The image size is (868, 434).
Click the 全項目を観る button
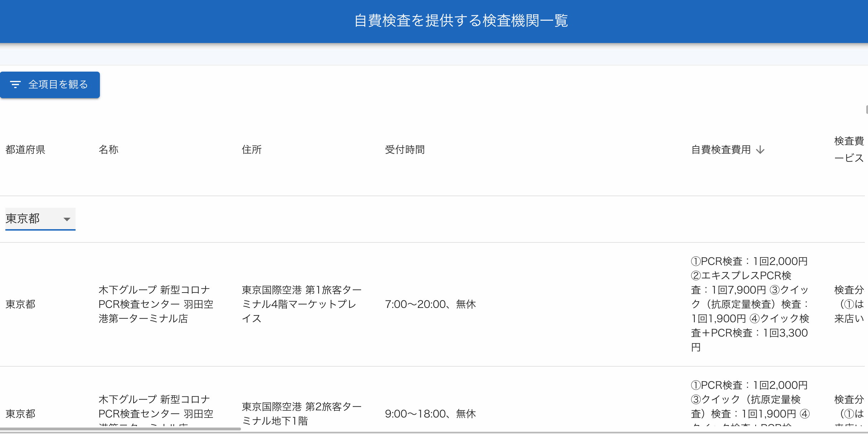click(x=50, y=85)
